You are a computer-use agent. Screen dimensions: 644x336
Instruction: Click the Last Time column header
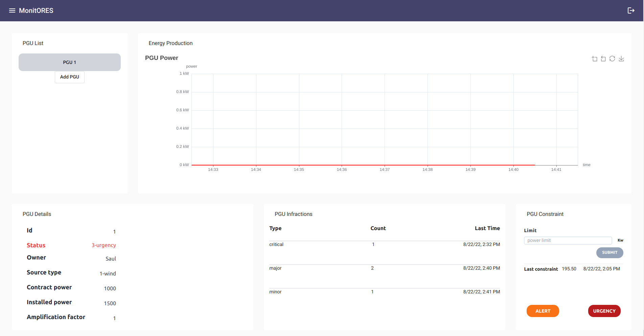coord(487,228)
